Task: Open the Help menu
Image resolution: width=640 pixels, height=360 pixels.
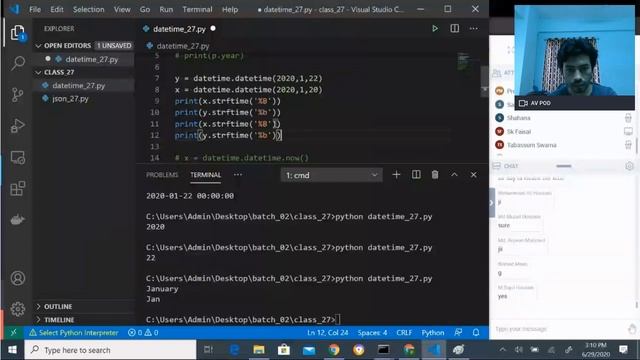Action: point(230,9)
